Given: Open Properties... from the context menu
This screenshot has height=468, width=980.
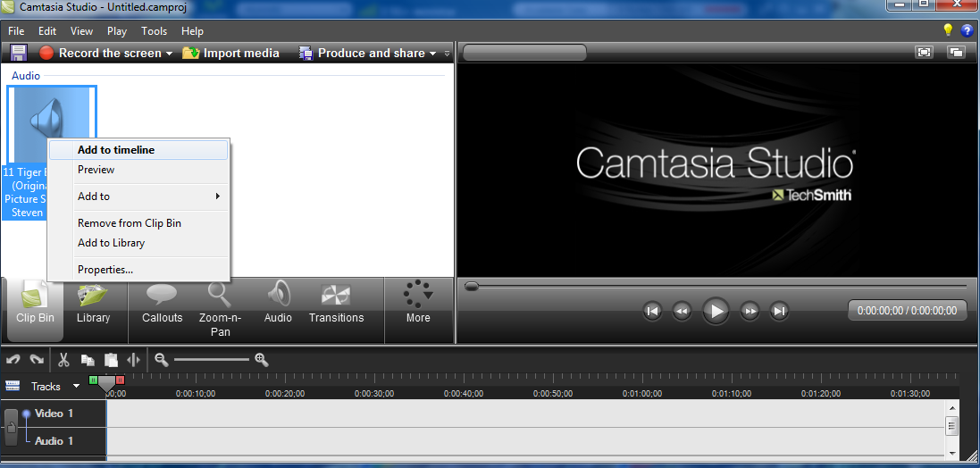Looking at the screenshot, I should [x=138, y=270].
